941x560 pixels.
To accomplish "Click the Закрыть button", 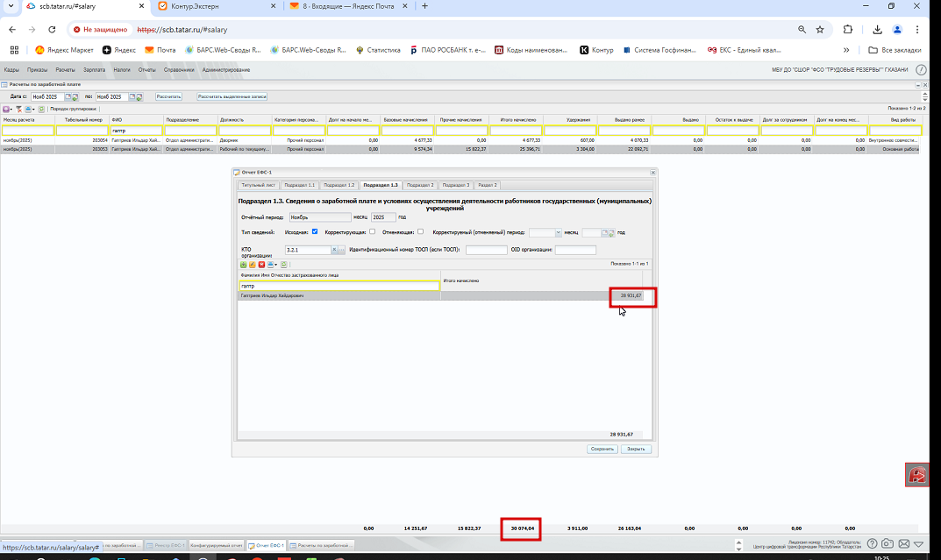I will (x=636, y=449).
